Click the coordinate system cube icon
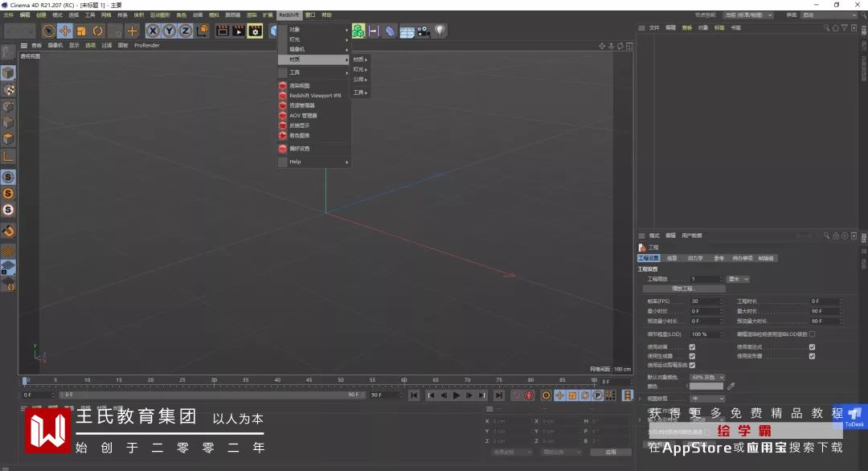 pyautogui.click(x=203, y=31)
